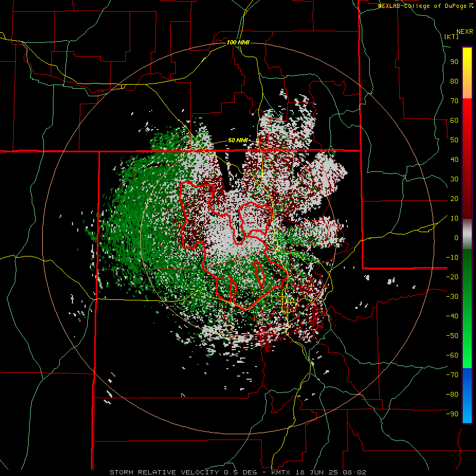Click the 50 NMI range ring label
The width and height of the screenshot is (476, 476).
coord(238,140)
